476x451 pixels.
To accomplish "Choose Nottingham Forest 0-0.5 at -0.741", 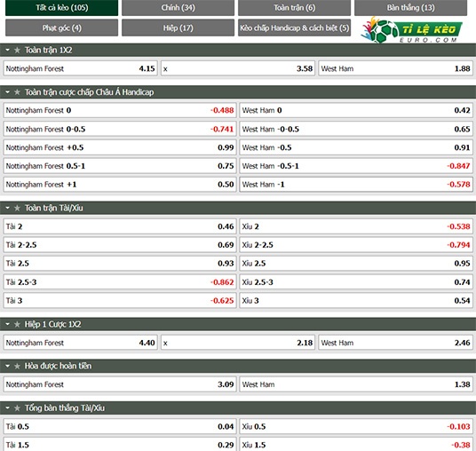I will pos(120,129).
